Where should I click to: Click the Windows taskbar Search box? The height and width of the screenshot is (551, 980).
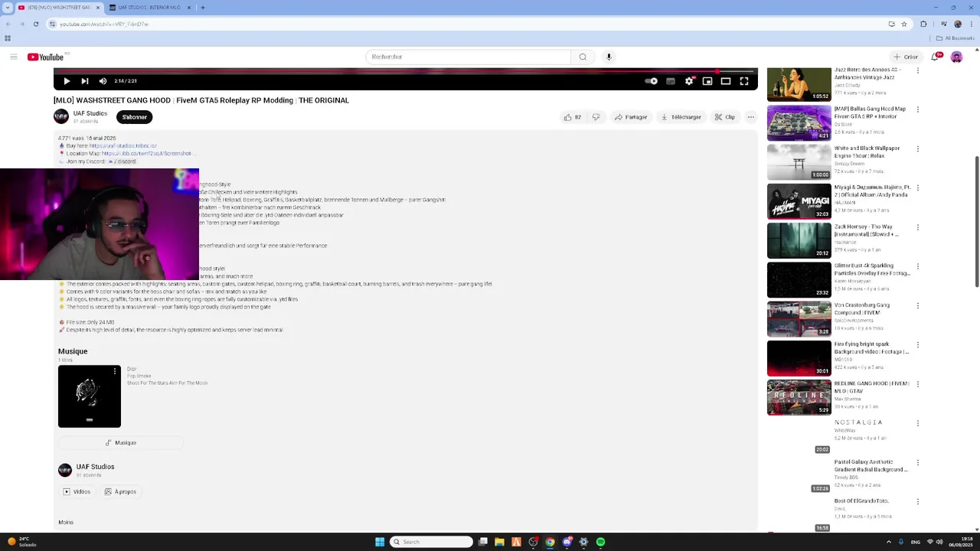[x=431, y=542]
